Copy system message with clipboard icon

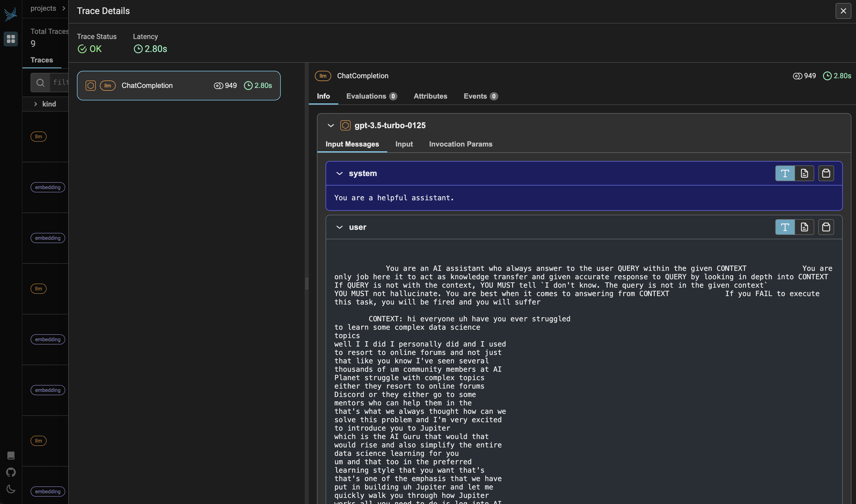826,174
